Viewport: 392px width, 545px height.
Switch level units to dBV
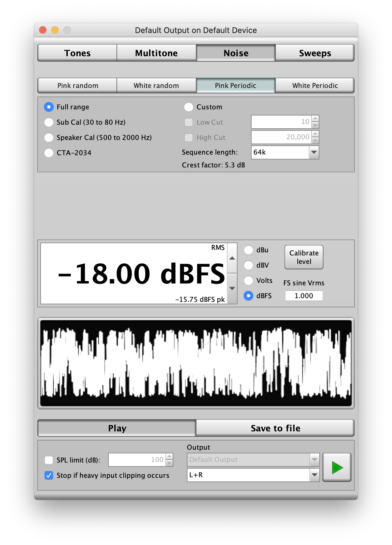[249, 265]
